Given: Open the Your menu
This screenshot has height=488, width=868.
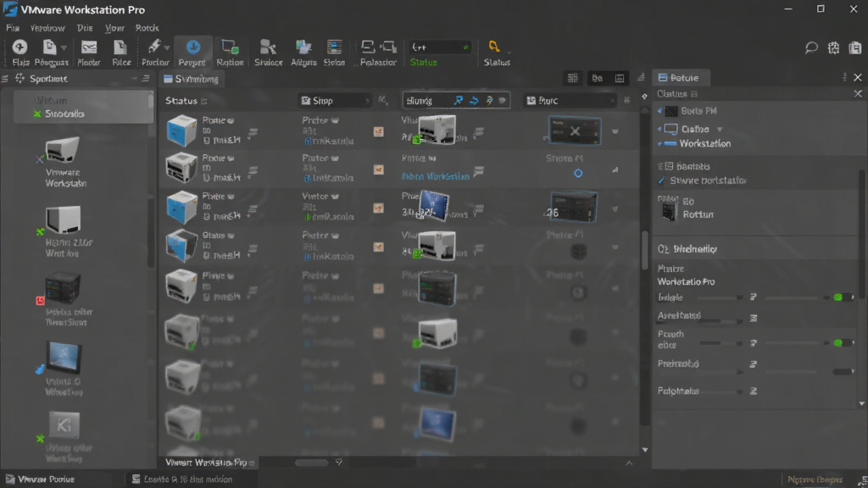Looking at the screenshot, I should click(114, 28).
